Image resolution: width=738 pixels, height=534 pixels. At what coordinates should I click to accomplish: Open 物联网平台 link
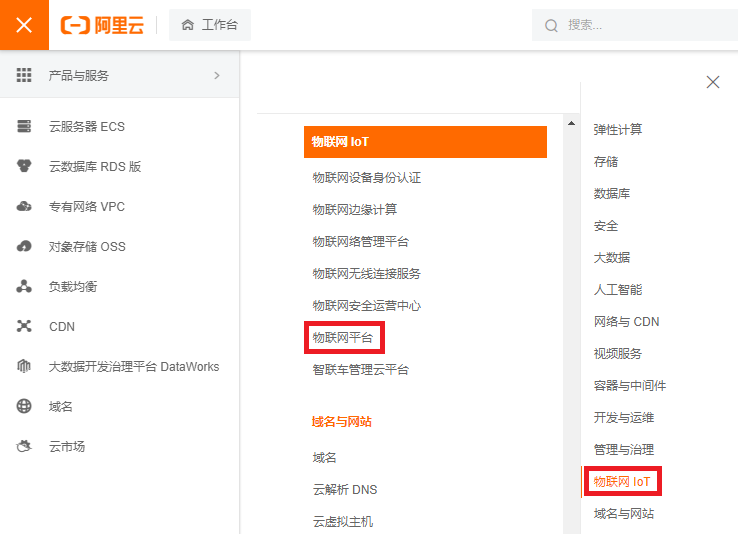click(x=342, y=338)
